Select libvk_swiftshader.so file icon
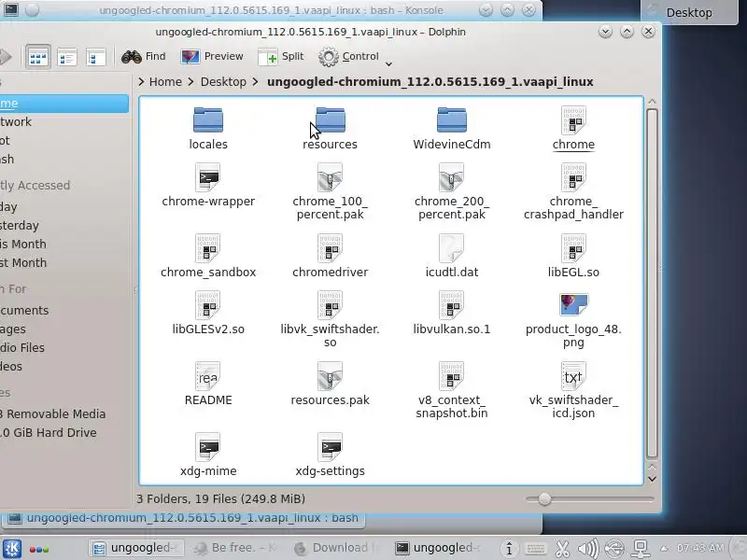747x560 pixels. [331, 305]
